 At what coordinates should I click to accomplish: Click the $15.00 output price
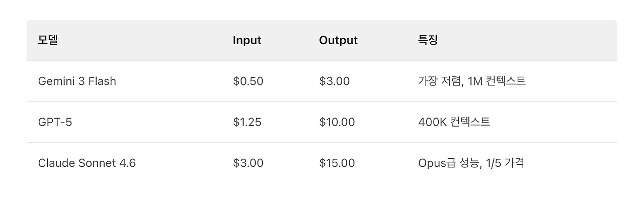coord(337,163)
